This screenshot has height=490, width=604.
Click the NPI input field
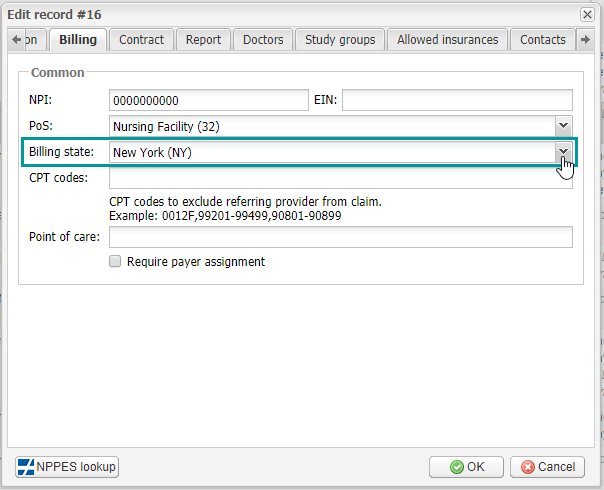(209, 100)
